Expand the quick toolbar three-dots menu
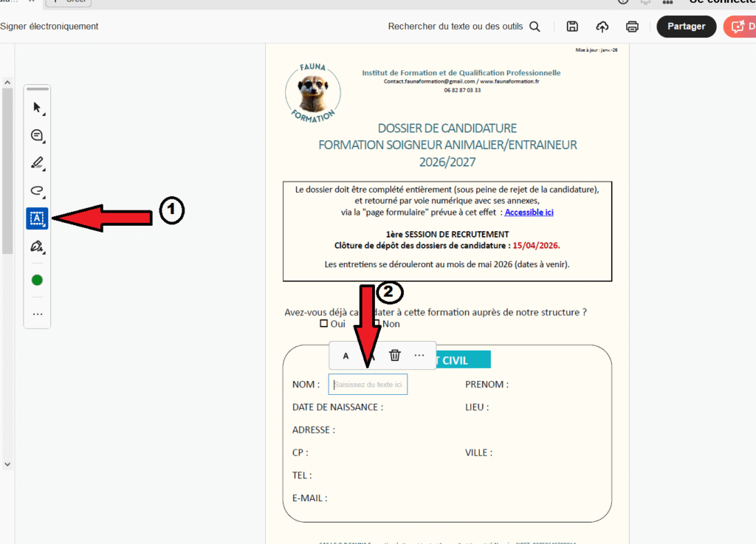756x544 pixels. coord(37,314)
